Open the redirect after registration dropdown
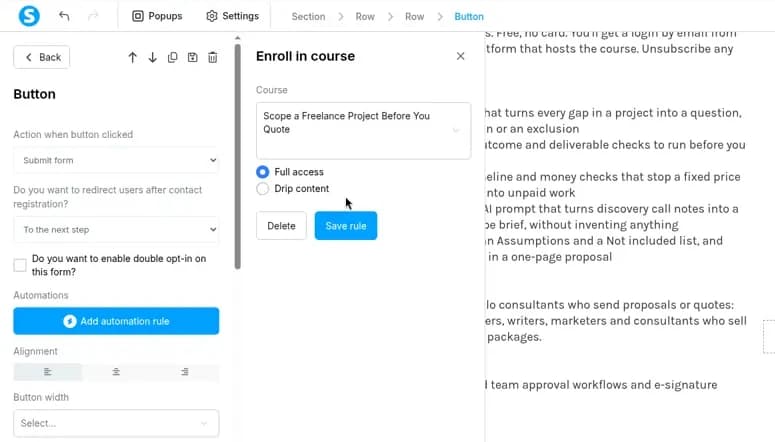The width and height of the screenshot is (775, 442). tap(116, 229)
